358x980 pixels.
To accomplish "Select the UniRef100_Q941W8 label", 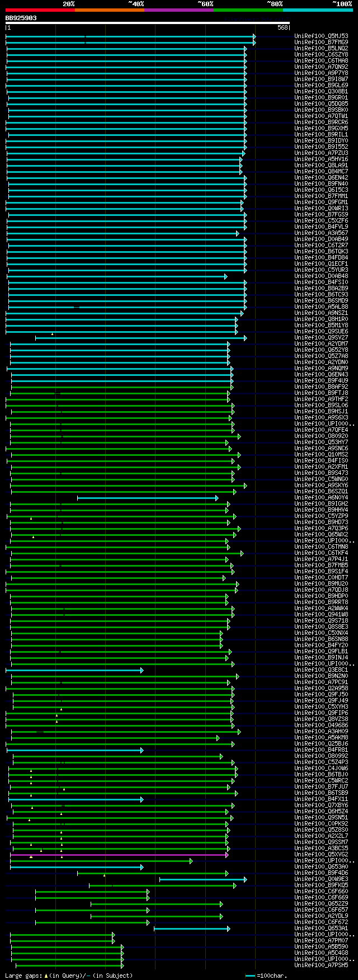I will point(321,615).
